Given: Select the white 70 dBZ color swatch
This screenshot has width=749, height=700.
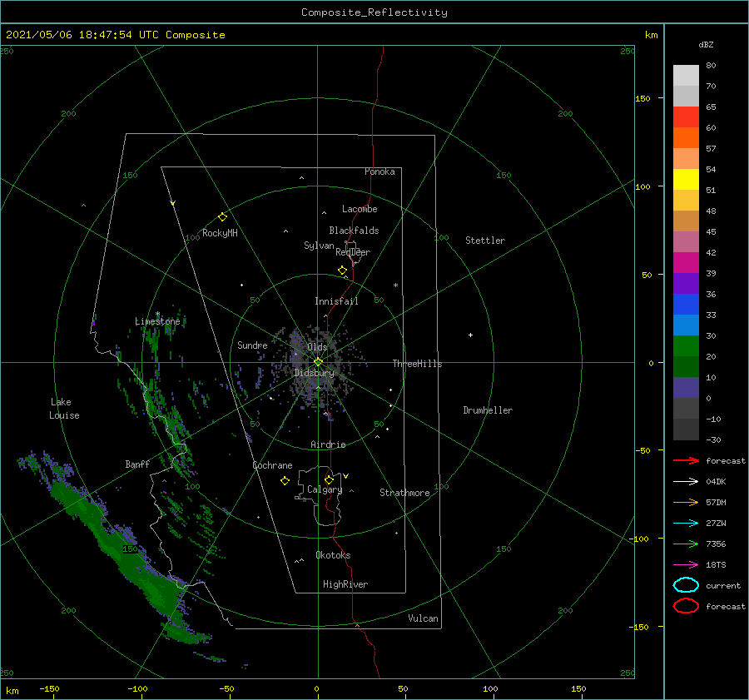Looking at the screenshot, I should (x=686, y=76).
